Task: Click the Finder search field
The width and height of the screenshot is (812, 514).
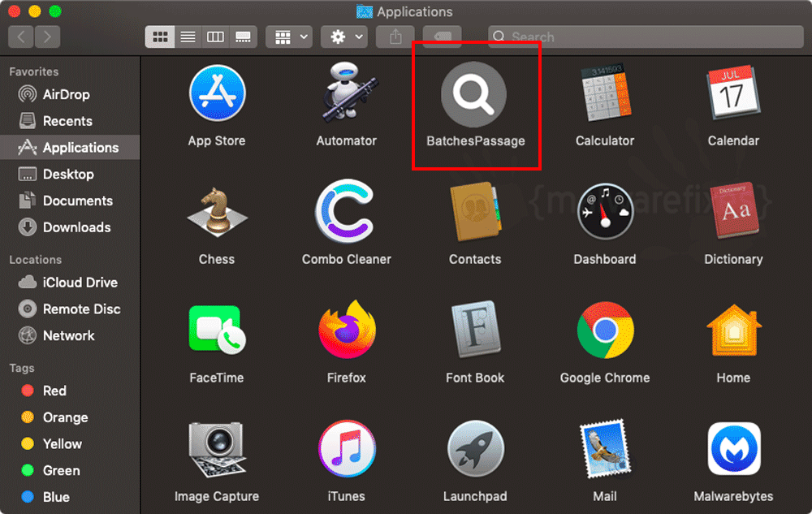Action: pos(646,37)
